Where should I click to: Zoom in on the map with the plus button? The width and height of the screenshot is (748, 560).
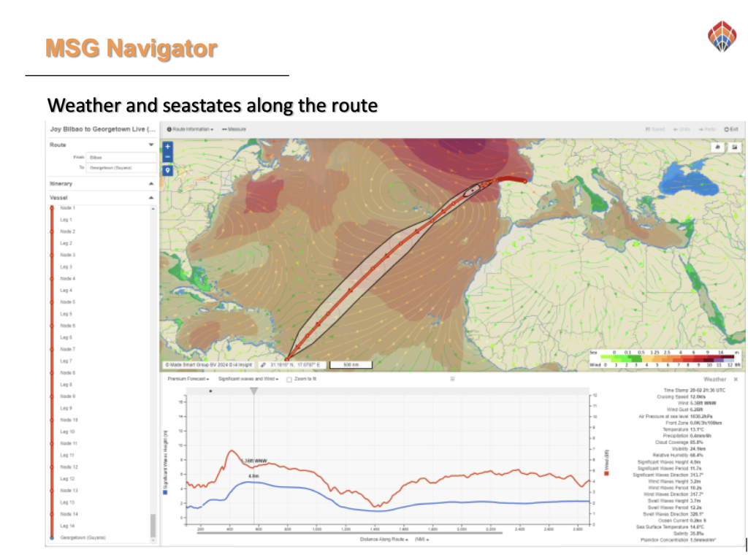(167, 147)
